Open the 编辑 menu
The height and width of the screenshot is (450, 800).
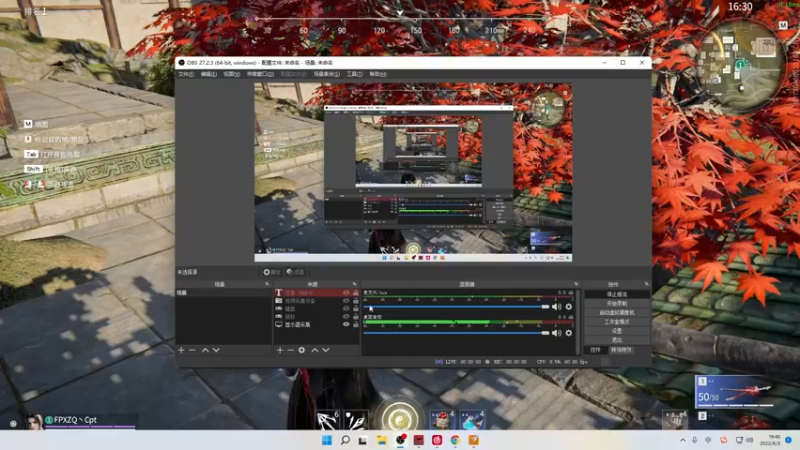tap(209, 74)
